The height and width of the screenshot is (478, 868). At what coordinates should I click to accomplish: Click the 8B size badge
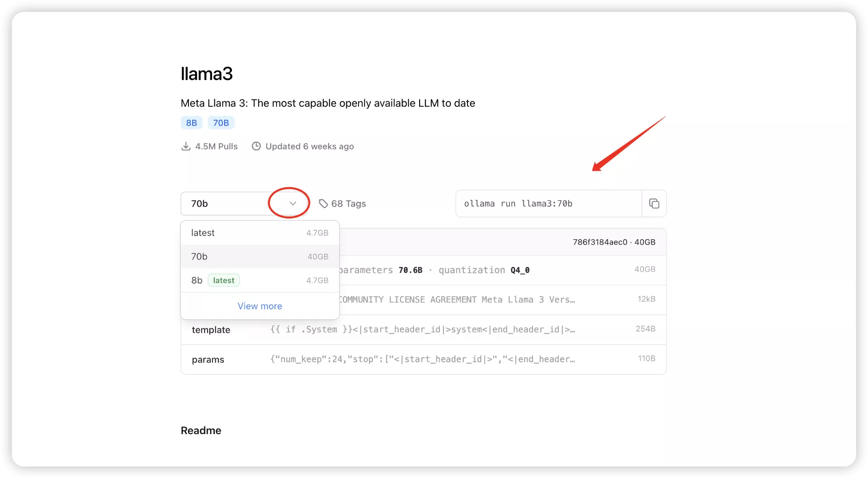point(192,123)
